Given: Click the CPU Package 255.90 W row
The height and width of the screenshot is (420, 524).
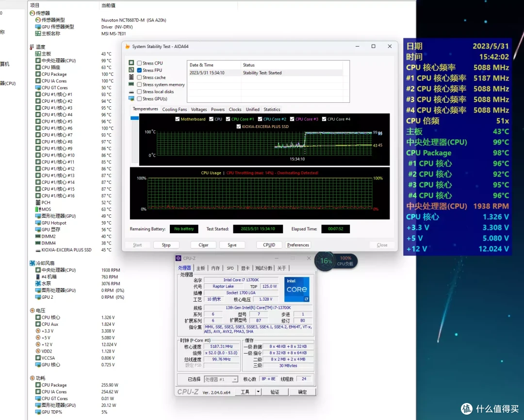Looking at the screenshot, I should (77, 385).
